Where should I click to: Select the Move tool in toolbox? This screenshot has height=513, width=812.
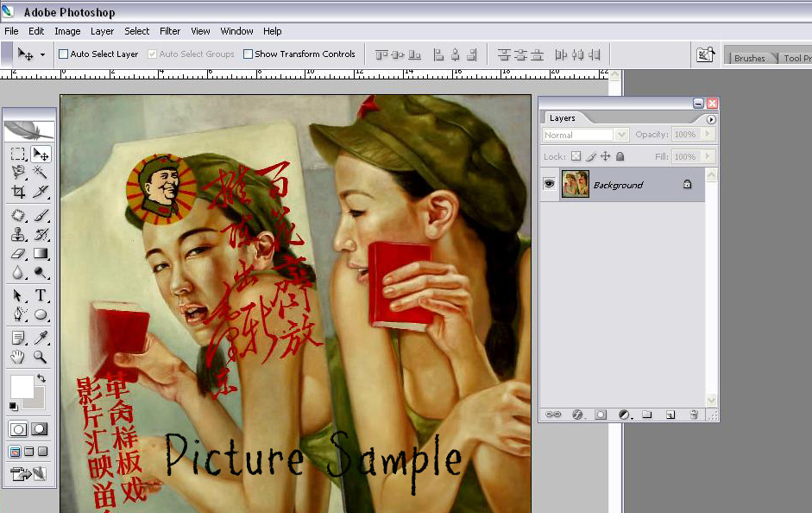pos(41,154)
